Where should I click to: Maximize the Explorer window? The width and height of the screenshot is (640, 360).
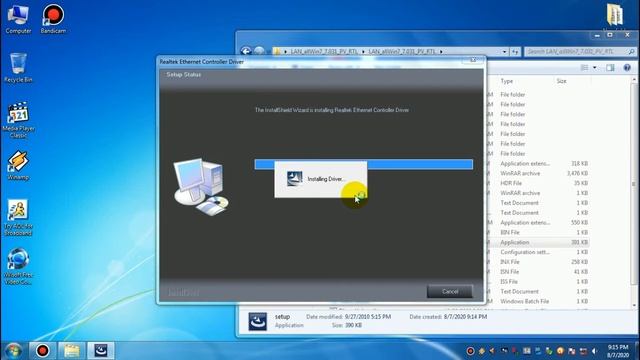pyautogui.click(x=610, y=36)
